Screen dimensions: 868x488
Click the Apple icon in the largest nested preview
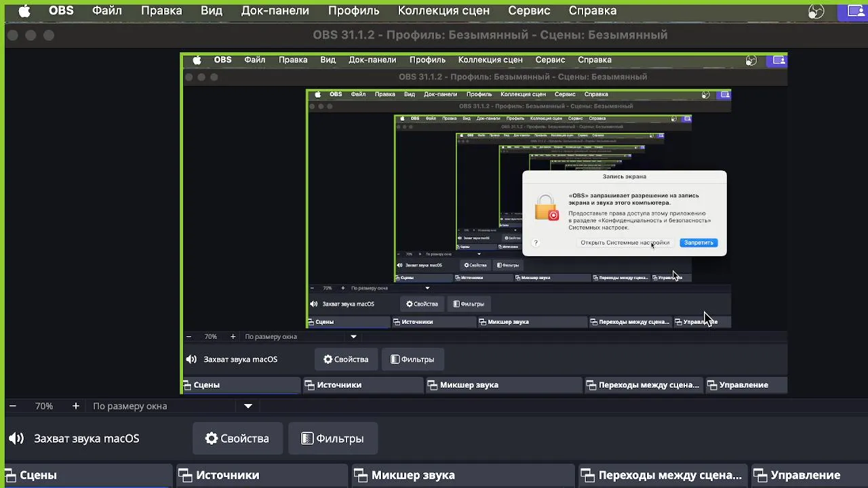pyautogui.click(x=197, y=60)
